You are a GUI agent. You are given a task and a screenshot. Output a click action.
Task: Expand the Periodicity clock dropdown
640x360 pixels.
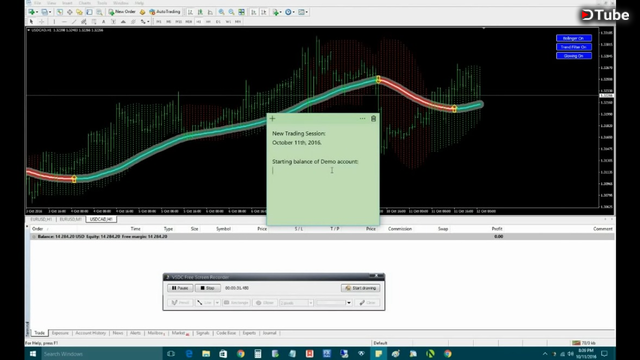point(293,12)
